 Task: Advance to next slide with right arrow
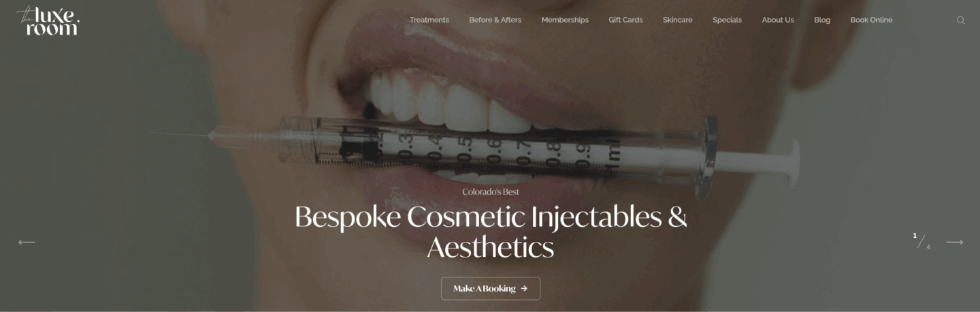(955, 242)
